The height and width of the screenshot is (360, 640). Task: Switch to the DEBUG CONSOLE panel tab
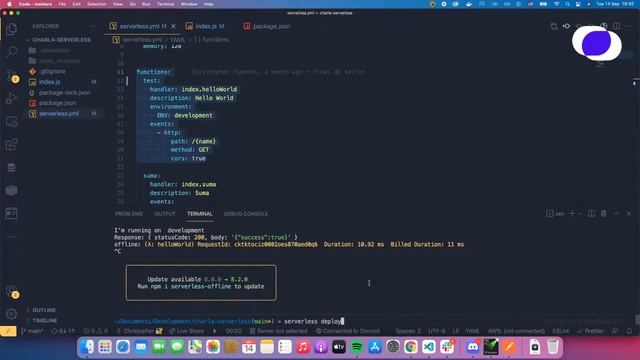246,214
